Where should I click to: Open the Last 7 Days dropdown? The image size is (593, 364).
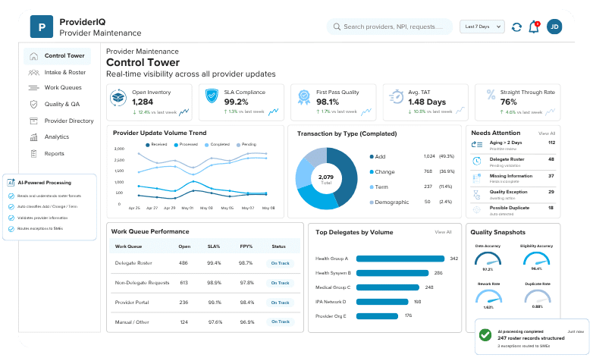tap(482, 27)
